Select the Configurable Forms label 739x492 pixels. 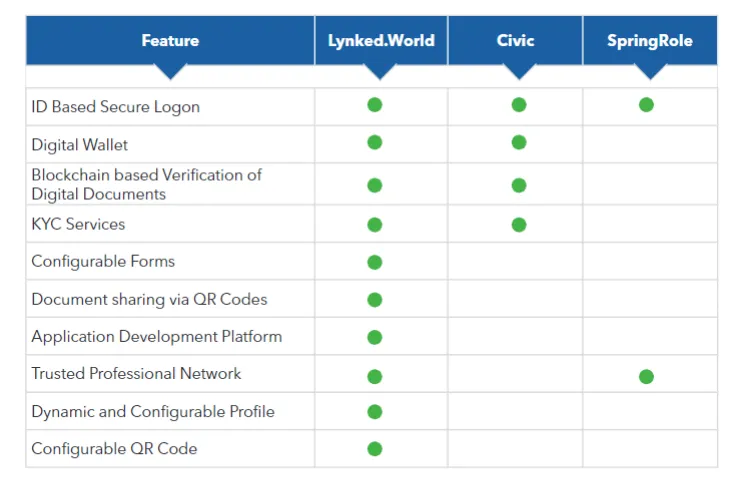pos(103,261)
